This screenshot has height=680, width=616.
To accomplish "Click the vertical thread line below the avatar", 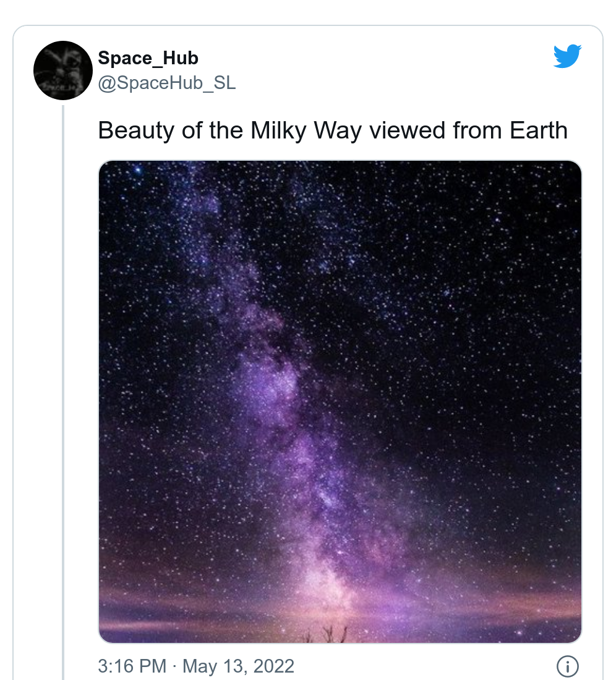I will click(x=63, y=371).
